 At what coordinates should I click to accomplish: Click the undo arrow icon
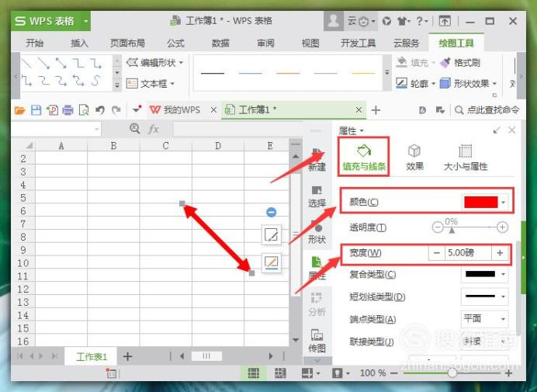[x=99, y=110]
